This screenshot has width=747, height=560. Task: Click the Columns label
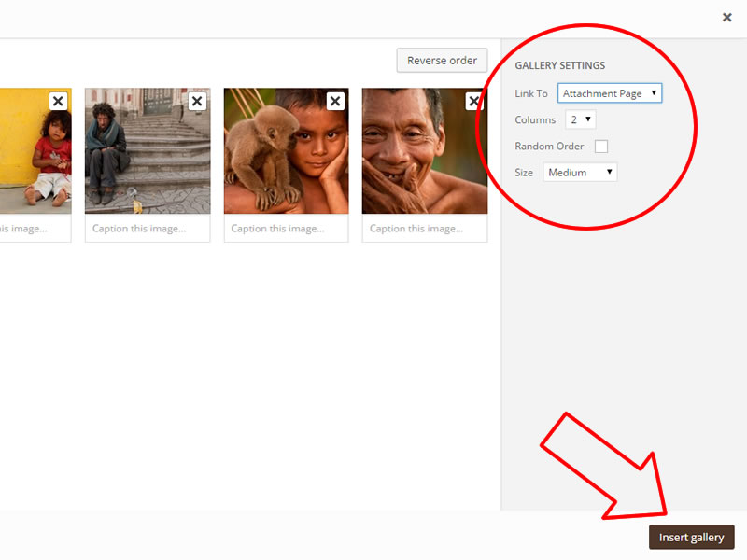(535, 120)
